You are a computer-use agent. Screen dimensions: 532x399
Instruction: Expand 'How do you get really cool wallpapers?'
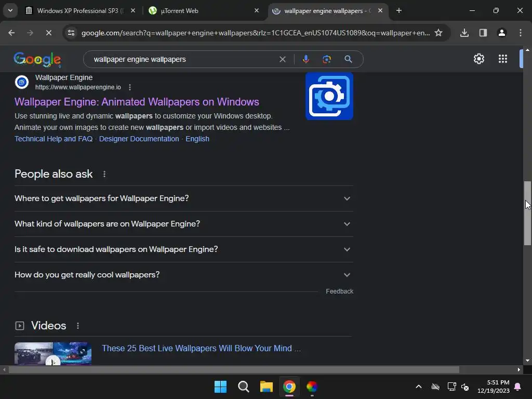point(183,275)
